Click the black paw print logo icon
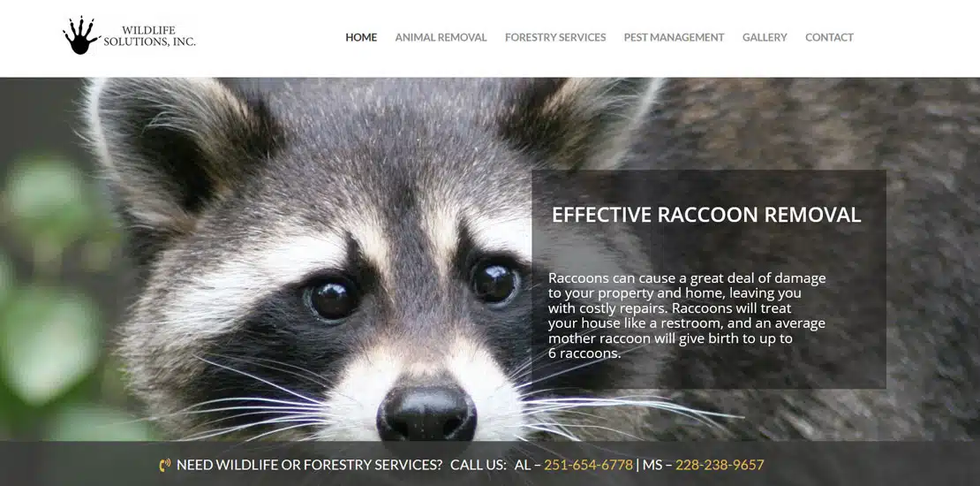The image size is (980, 486). [80, 36]
